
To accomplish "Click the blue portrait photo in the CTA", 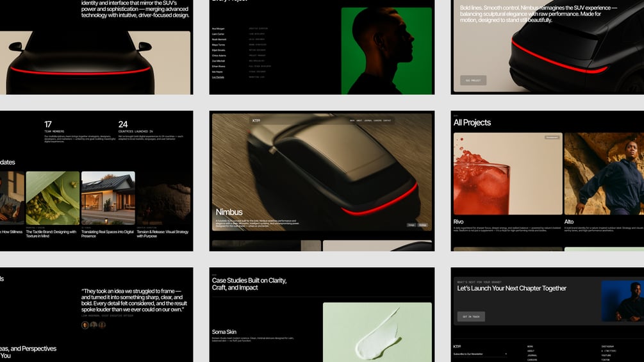I will pos(623,301).
